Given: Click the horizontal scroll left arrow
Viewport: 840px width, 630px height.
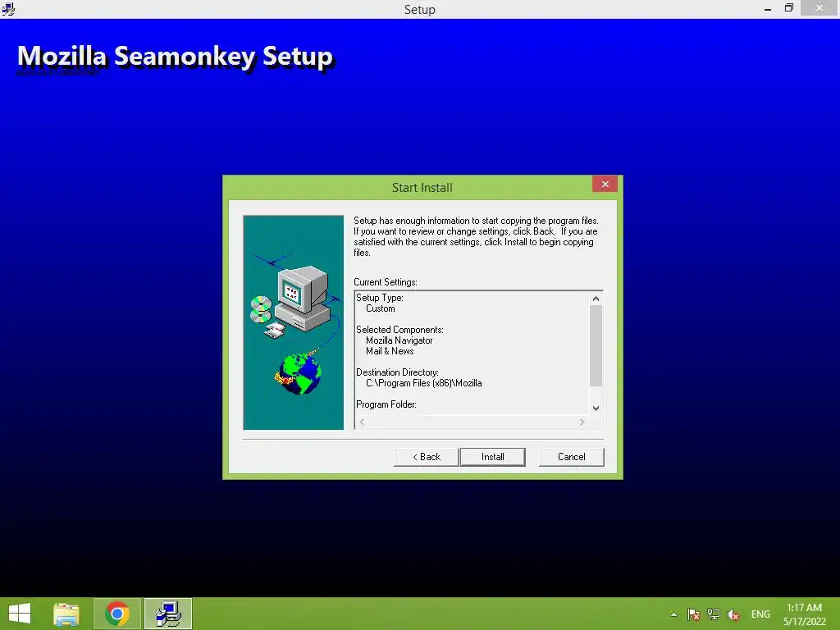Looking at the screenshot, I should click(x=362, y=422).
